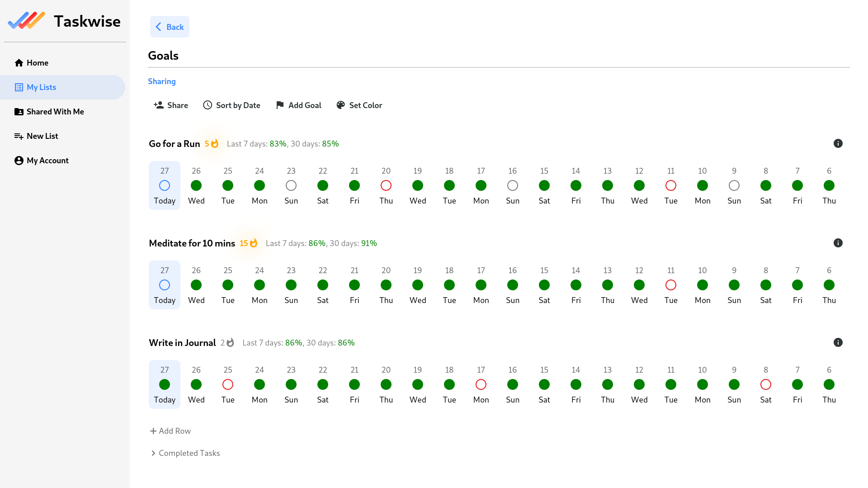View info for Meditate for 10 mins goal

838,243
